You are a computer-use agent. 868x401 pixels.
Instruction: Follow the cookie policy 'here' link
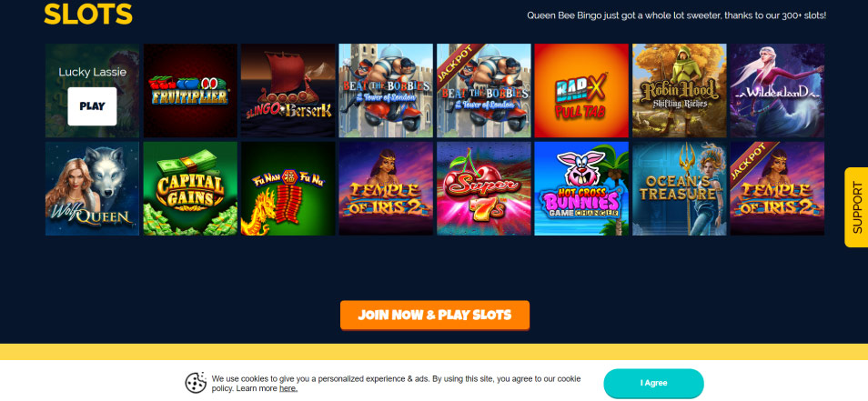tap(288, 388)
